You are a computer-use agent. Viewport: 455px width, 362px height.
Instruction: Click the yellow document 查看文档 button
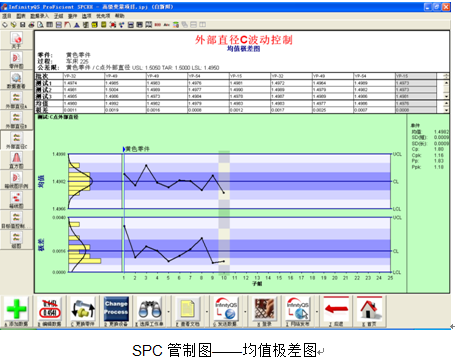click(188, 312)
